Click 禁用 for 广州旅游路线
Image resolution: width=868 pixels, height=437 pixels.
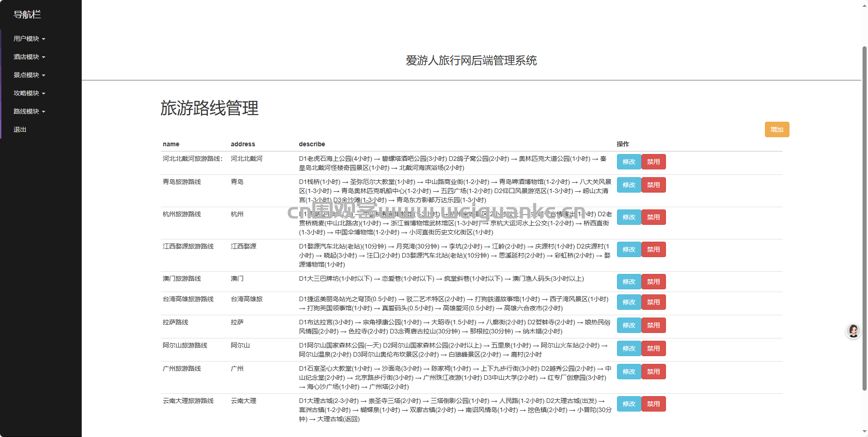click(653, 372)
